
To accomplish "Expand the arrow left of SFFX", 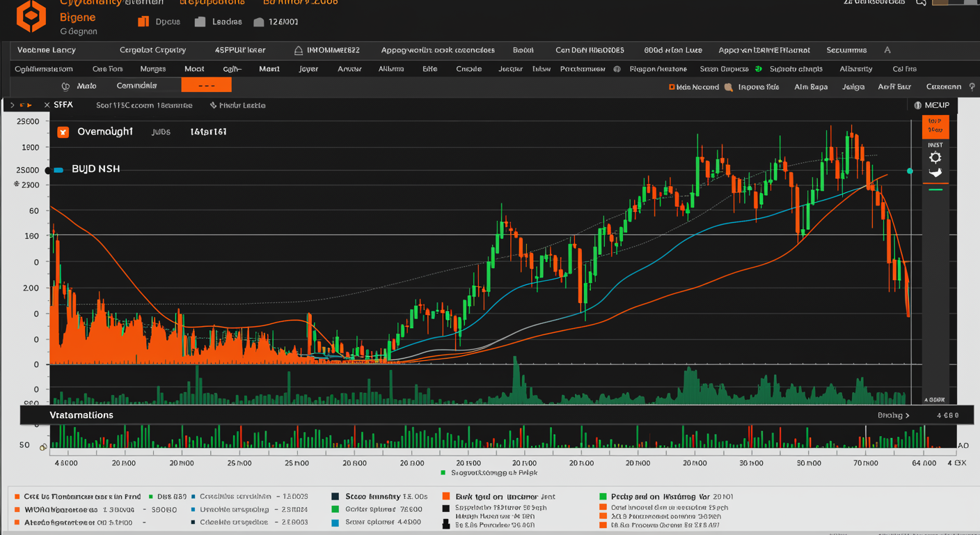I will [x=13, y=105].
